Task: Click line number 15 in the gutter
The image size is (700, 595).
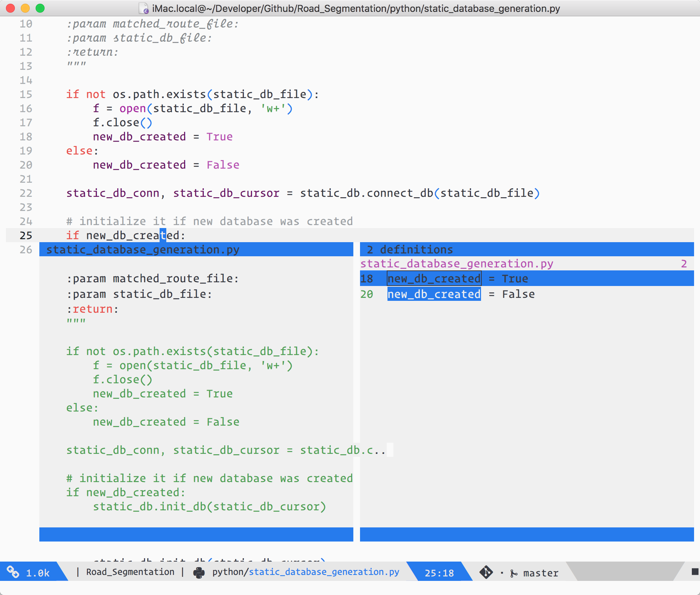Action: pos(25,94)
